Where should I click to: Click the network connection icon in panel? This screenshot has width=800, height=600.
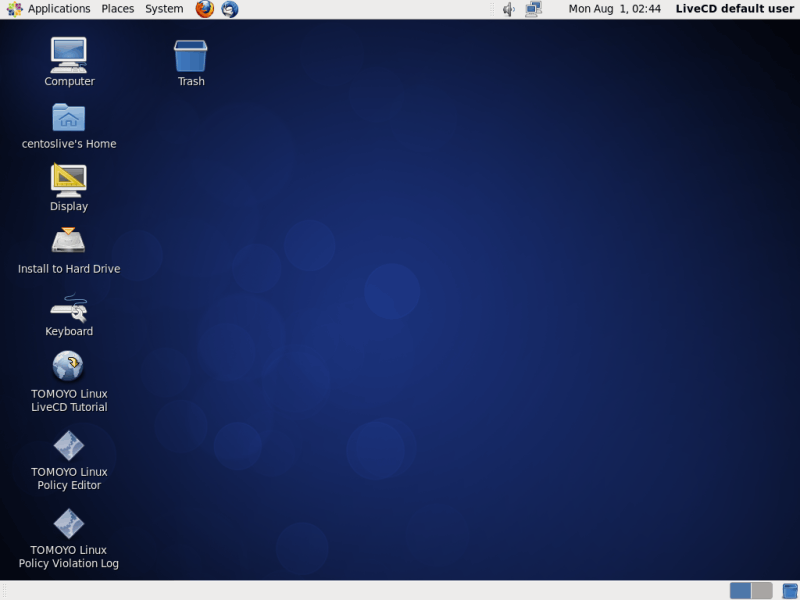pyautogui.click(x=533, y=9)
